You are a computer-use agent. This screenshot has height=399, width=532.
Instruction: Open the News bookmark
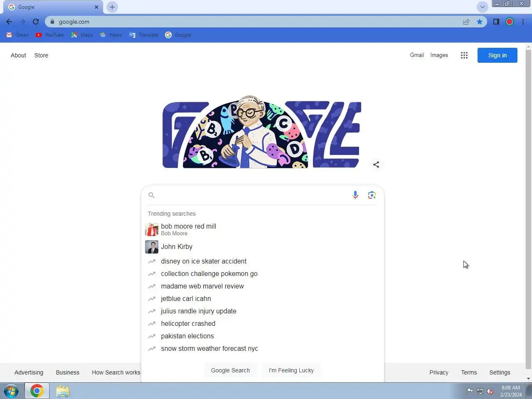(x=111, y=35)
